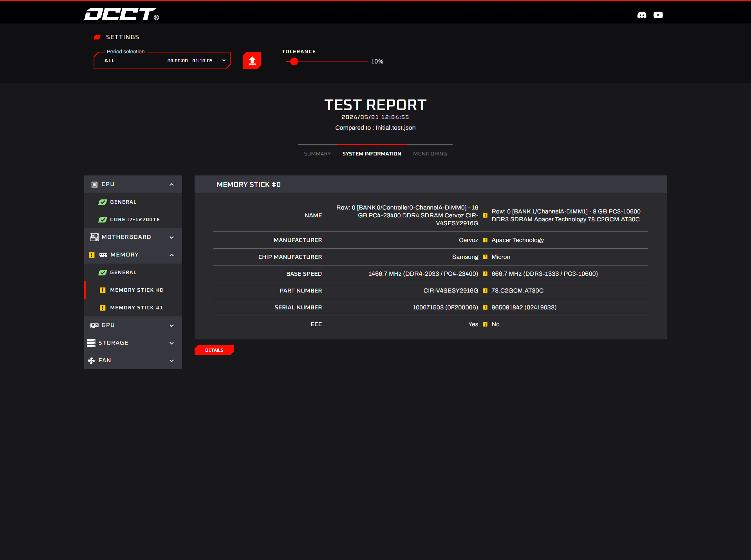Click the 666.7 MHz base speed value
Viewport: 751px width, 560px height.
(x=545, y=274)
